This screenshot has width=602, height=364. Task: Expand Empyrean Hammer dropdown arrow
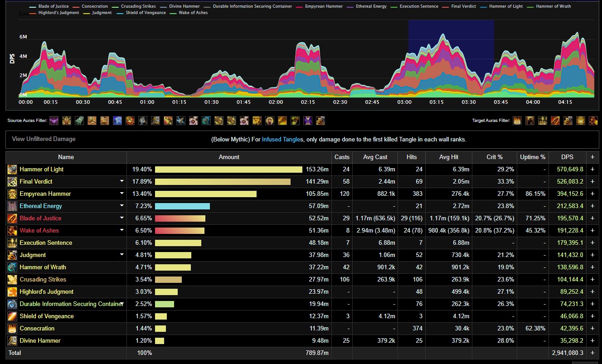[121, 194]
